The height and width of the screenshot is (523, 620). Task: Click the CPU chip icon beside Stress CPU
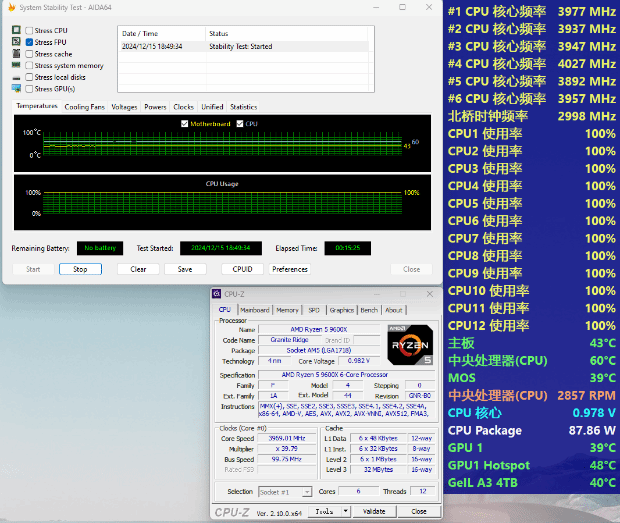click(16, 30)
